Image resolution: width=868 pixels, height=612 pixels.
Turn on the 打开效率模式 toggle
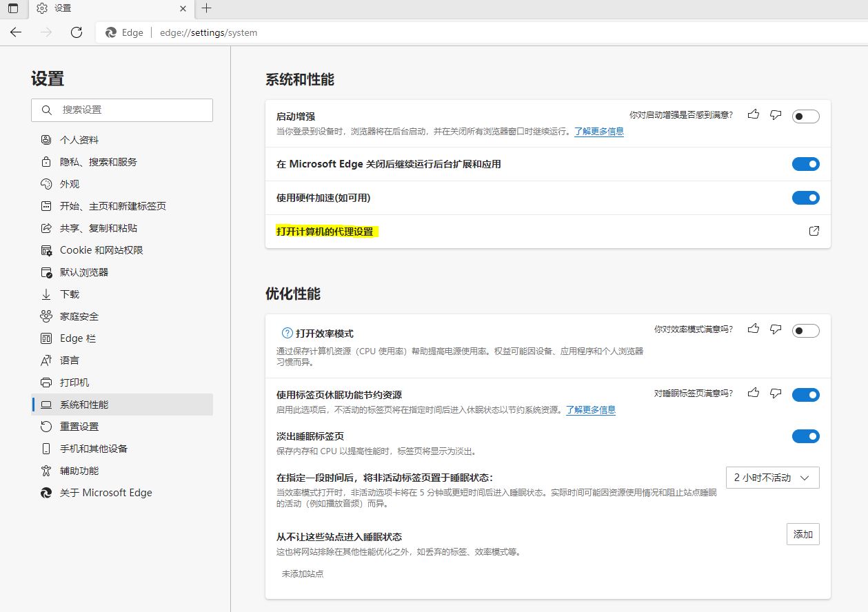click(x=805, y=331)
